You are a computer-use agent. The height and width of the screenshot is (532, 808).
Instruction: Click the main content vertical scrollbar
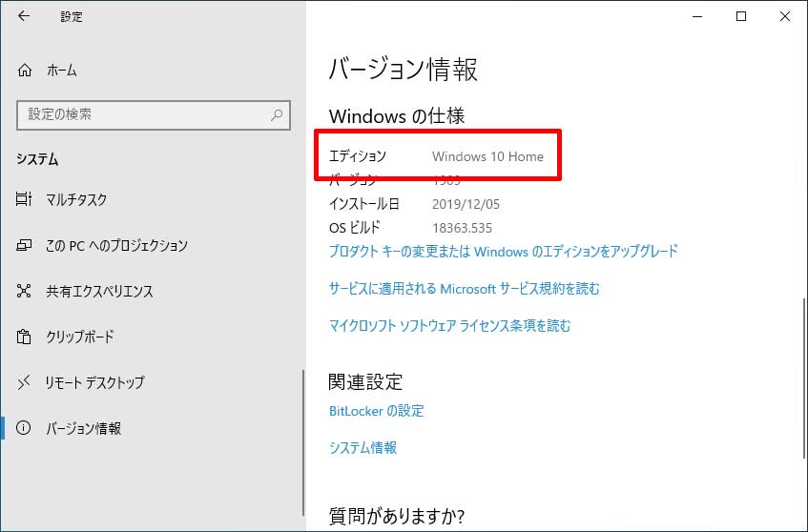tap(804, 379)
